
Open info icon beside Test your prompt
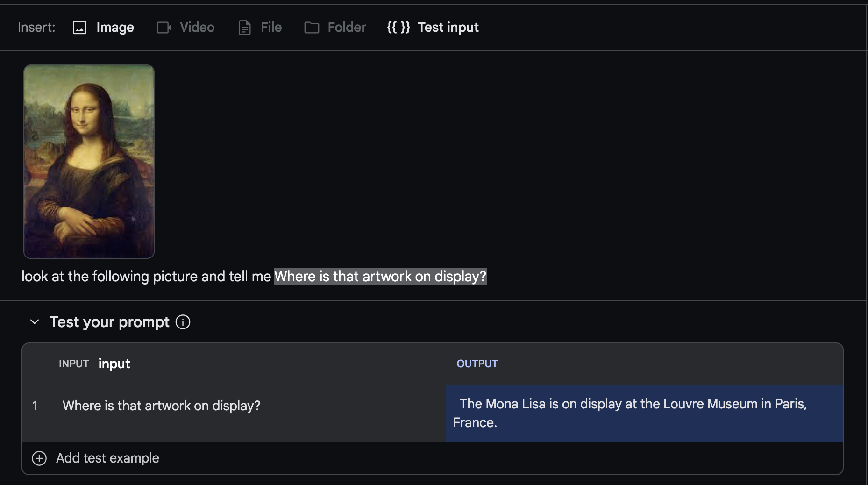click(x=183, y=322)
